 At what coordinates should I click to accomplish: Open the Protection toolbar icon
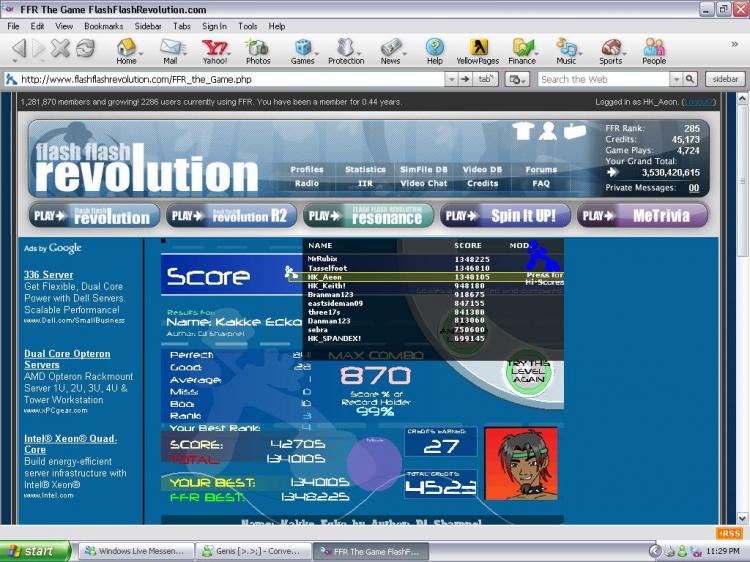346,51
